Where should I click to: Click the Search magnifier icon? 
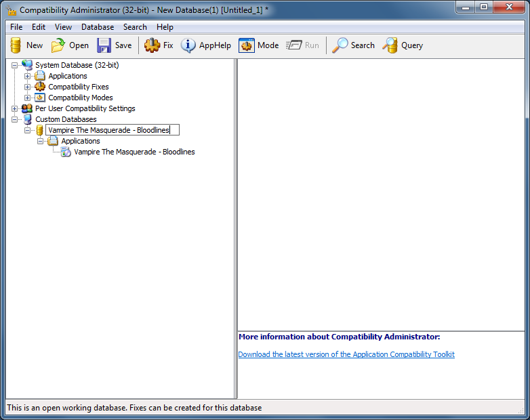tap(340, 45)
